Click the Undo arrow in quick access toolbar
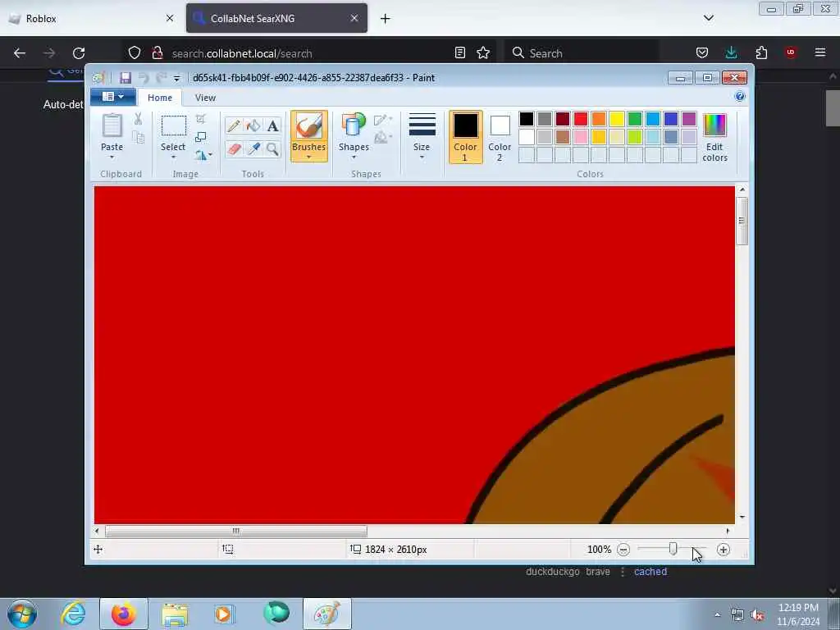The height and width of the screenshot is (630, 840). click(x=144, y=78)
